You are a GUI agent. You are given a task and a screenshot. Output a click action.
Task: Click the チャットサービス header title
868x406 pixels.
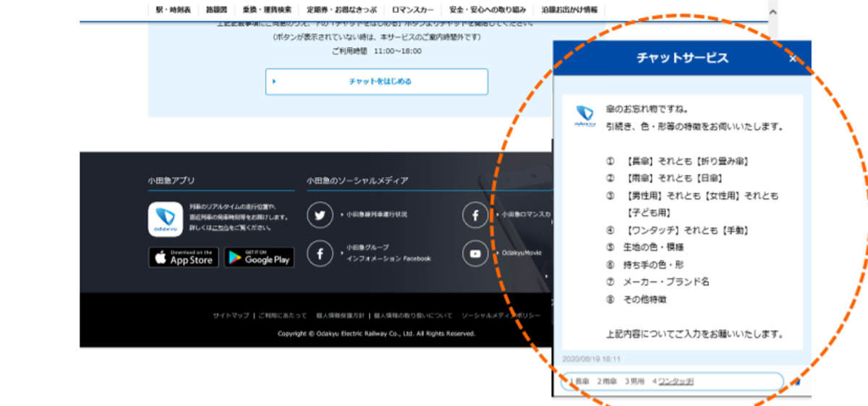point(682,58)
